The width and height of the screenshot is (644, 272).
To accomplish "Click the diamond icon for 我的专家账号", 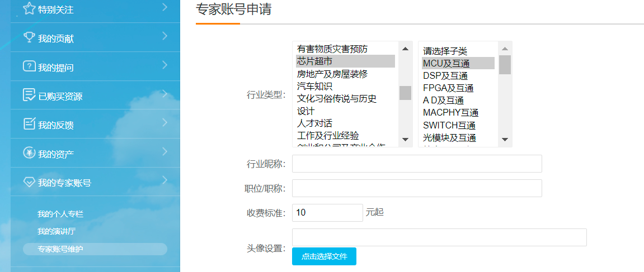I will (x=29, y=182).
